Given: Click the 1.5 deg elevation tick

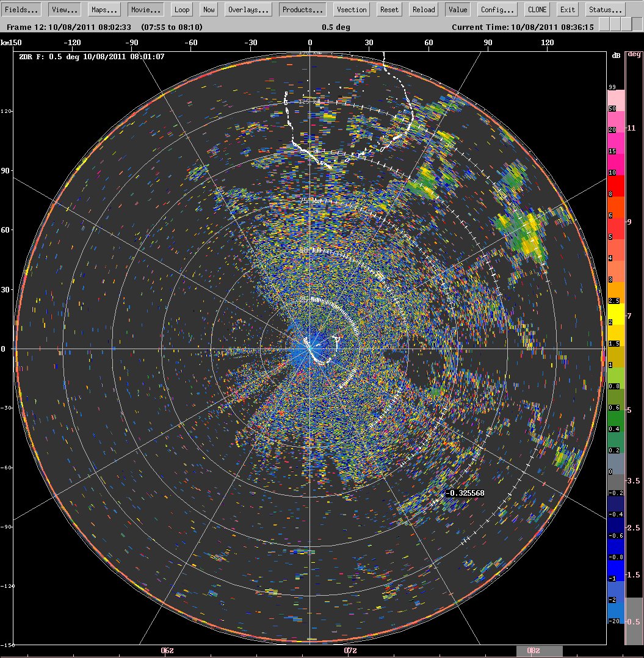Looking at the screenshot, I should (x=633, y=574).
